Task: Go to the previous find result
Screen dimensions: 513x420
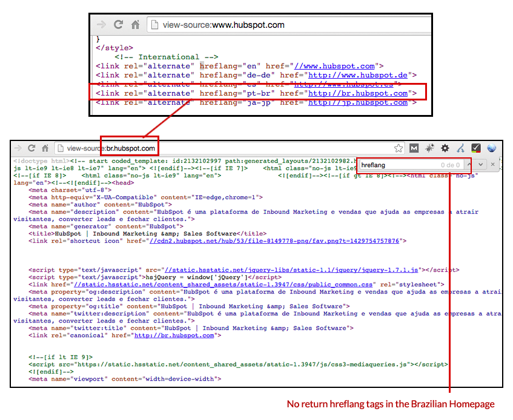Action: click(469, 165)
